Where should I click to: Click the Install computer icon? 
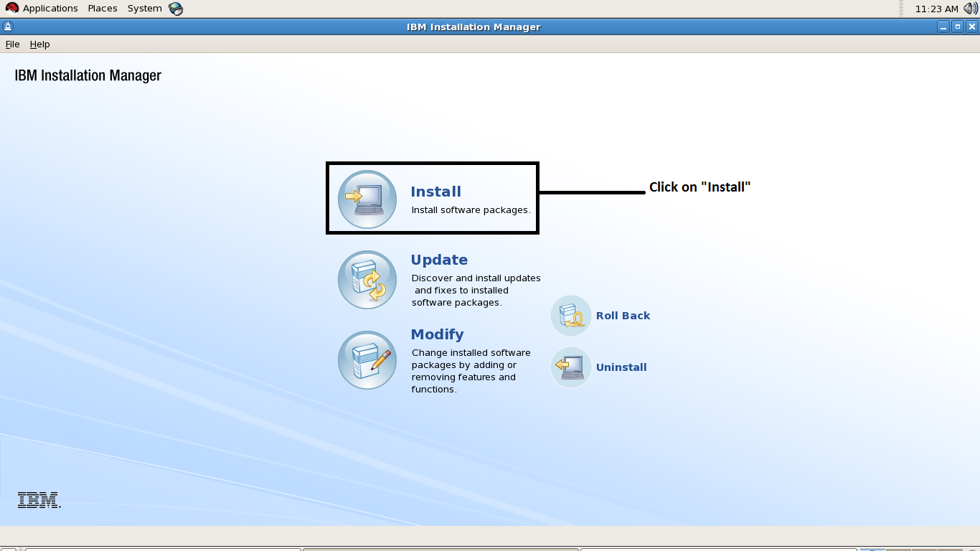[367, 199]
